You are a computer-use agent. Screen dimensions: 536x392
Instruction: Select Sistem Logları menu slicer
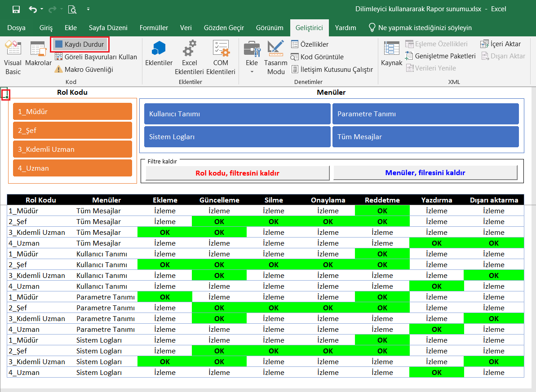pos(237,137)
